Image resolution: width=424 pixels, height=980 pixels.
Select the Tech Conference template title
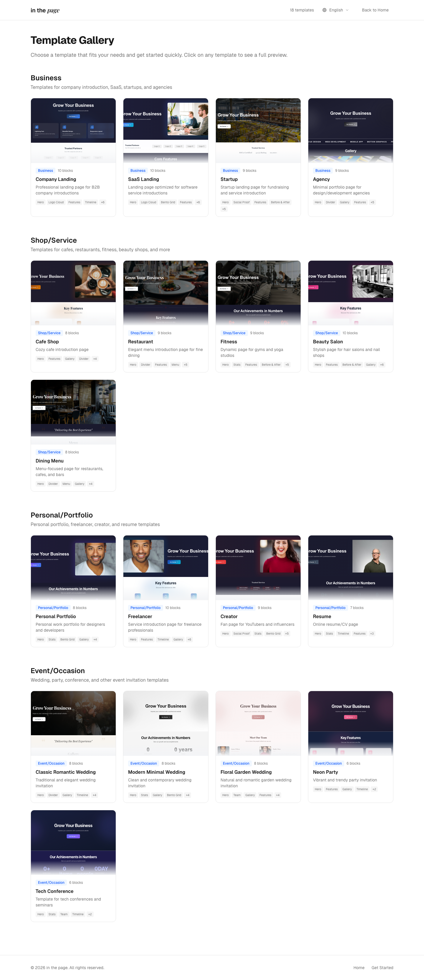click(x=54, y=891)
